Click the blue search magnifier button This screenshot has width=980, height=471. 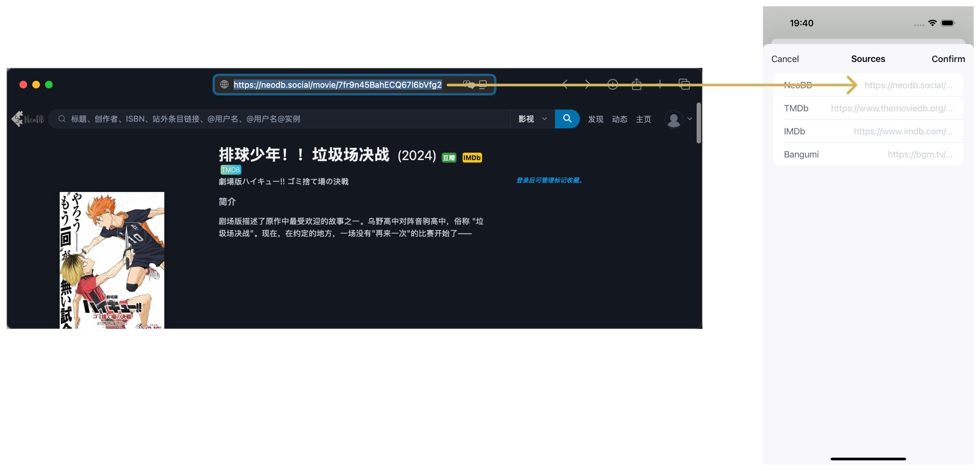click(567, 119)
